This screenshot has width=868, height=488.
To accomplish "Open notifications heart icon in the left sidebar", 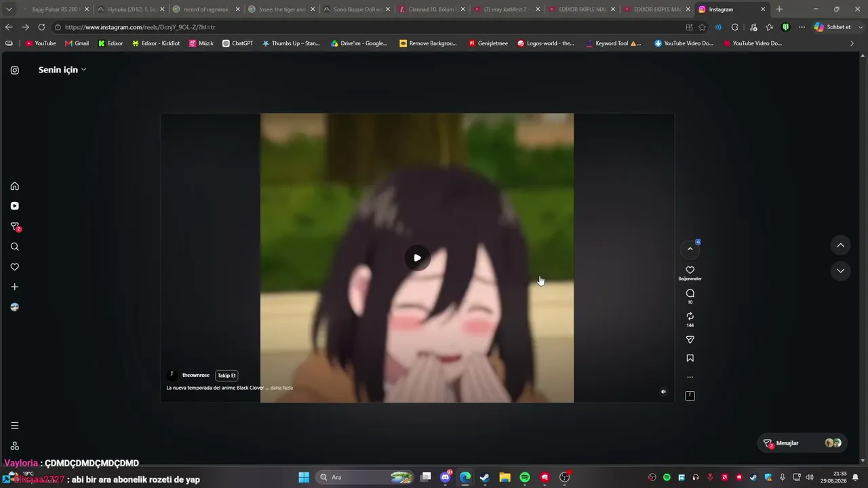I will point(14,267).
